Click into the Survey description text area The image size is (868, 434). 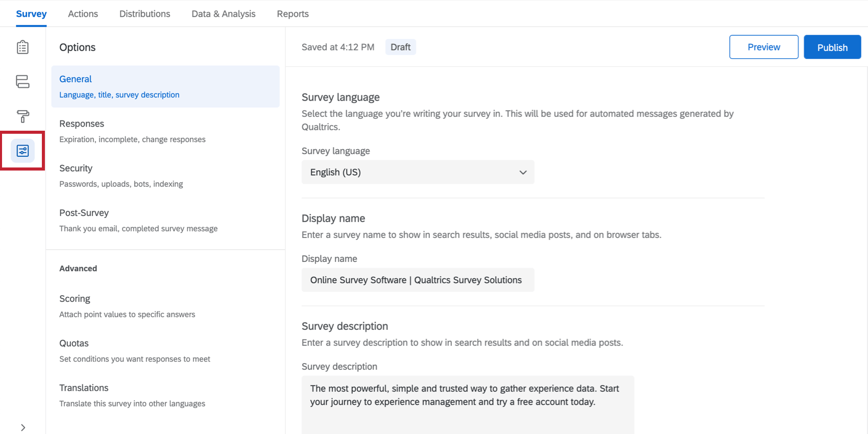pyautogui.click(x=467, y=403)
